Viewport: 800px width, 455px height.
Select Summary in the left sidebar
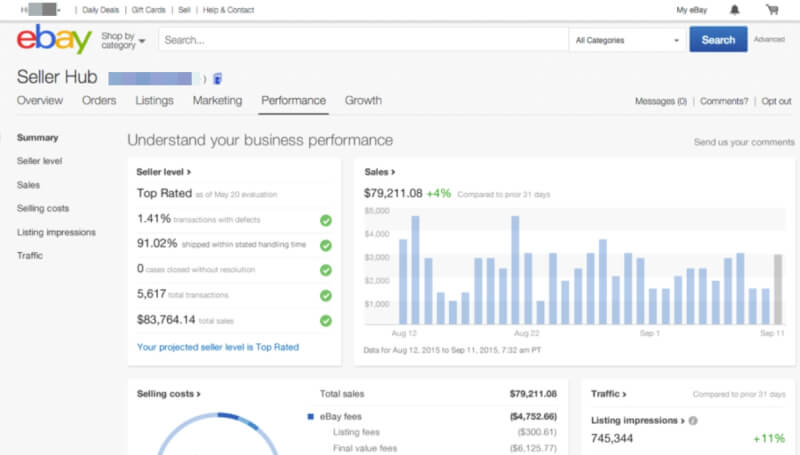[37, 138]
